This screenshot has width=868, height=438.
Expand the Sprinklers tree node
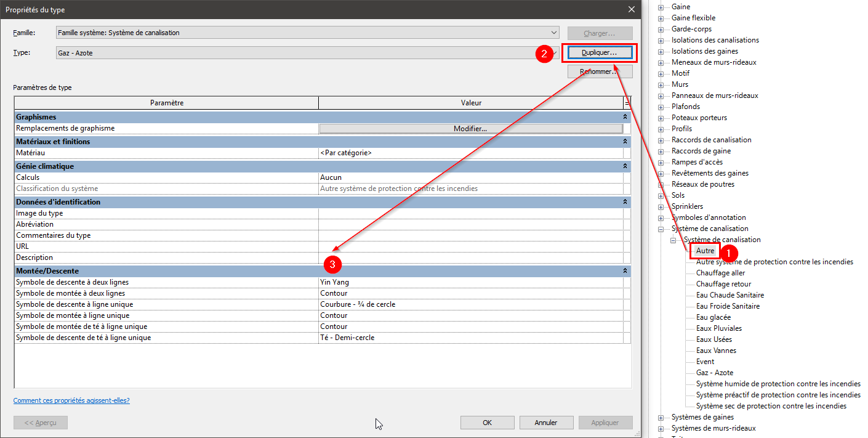(x=661, y=206)
